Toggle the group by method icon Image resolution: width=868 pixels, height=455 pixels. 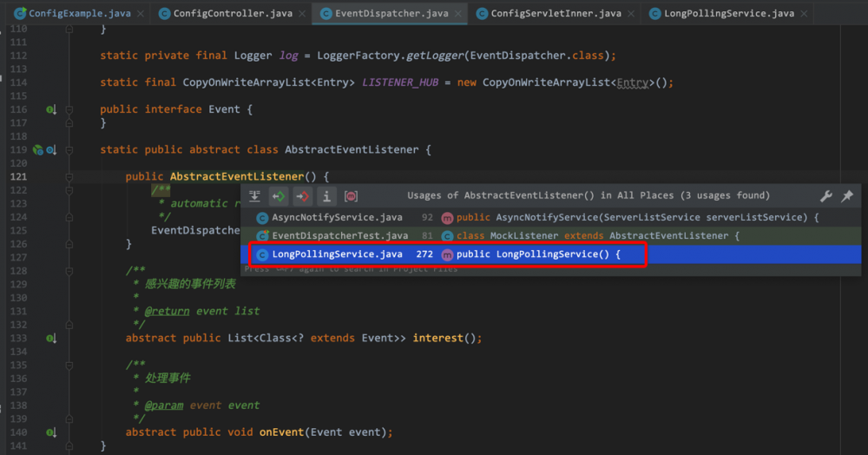coord(351,196)
